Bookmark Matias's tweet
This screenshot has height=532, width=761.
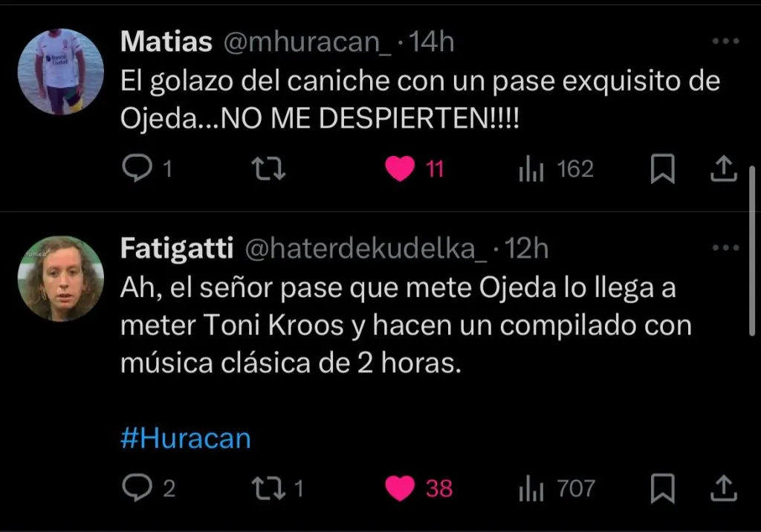[x=662, y=170]
